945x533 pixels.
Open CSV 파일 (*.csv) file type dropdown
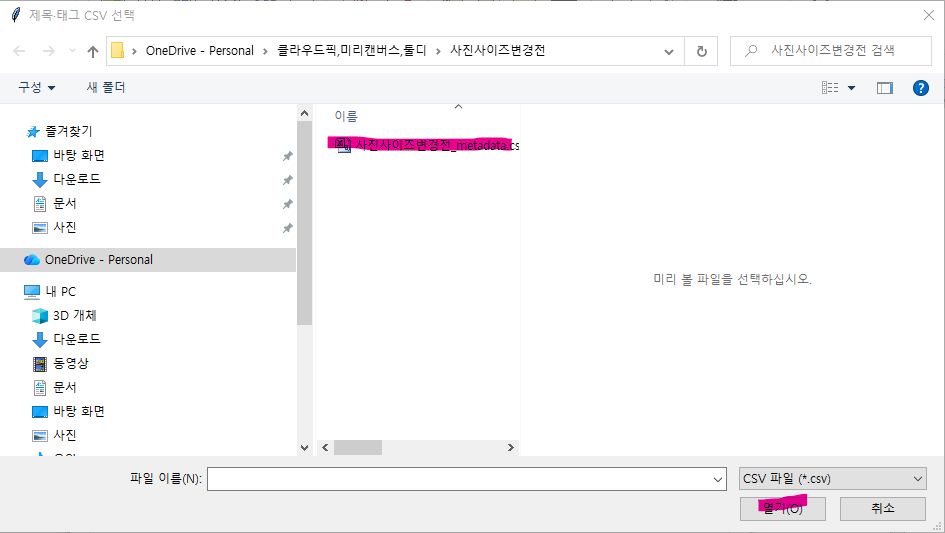[x=832, y=479]
